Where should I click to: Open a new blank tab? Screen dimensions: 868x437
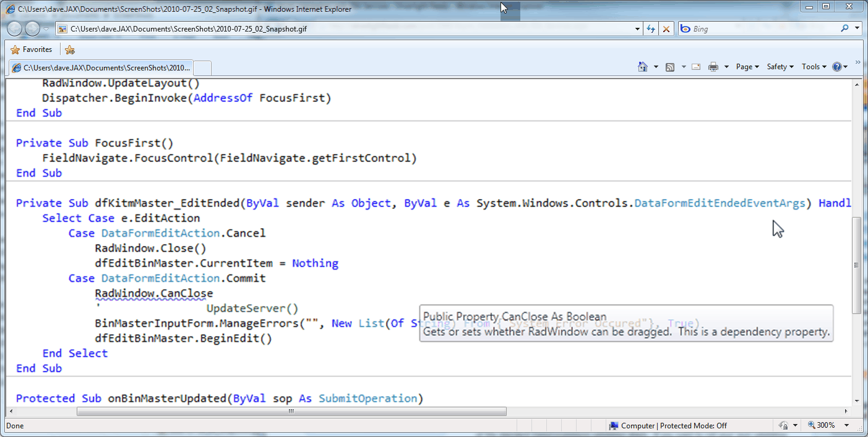(202, 67)
